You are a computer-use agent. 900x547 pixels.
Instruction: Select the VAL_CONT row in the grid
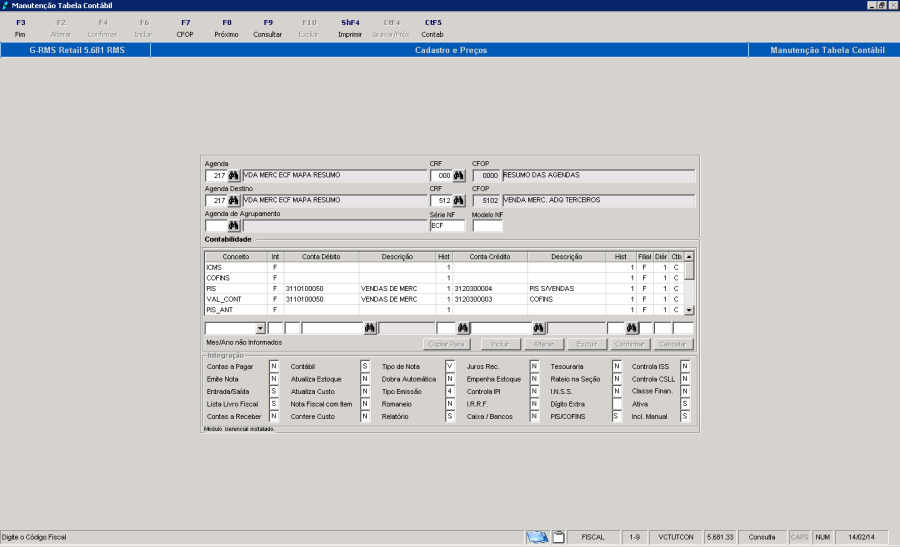click(x=445, y=299)
